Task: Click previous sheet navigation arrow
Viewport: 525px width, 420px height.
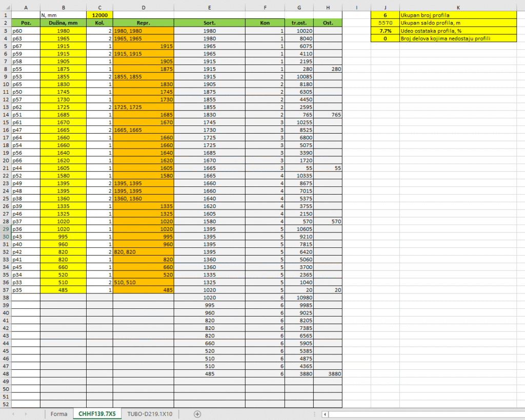Action: pos(12,414)
